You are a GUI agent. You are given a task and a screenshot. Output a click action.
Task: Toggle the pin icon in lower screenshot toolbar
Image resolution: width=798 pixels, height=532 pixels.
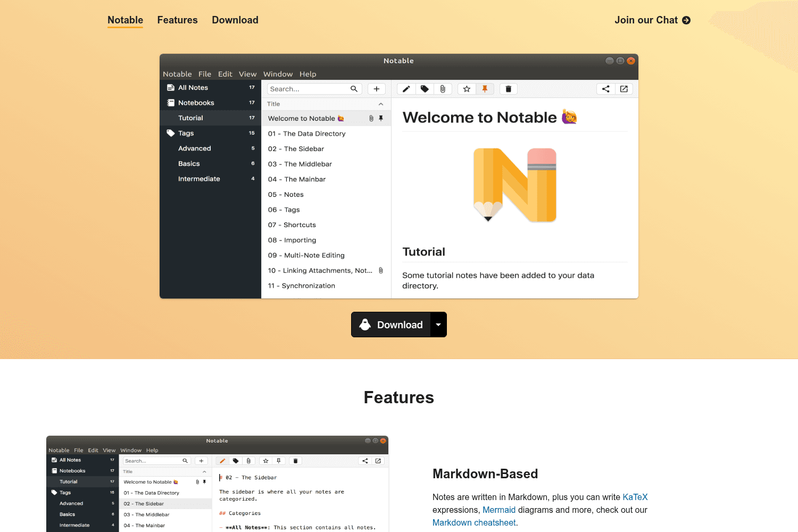coord(278,461)
